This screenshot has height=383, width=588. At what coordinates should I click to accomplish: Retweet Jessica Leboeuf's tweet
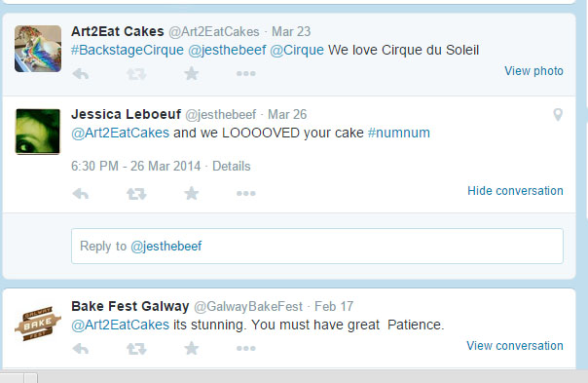(x=136, y=194)
